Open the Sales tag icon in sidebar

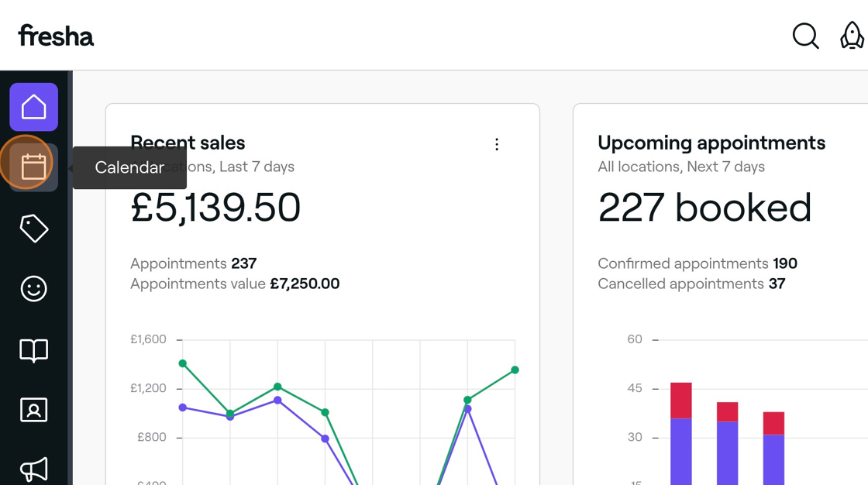[34, 228]
